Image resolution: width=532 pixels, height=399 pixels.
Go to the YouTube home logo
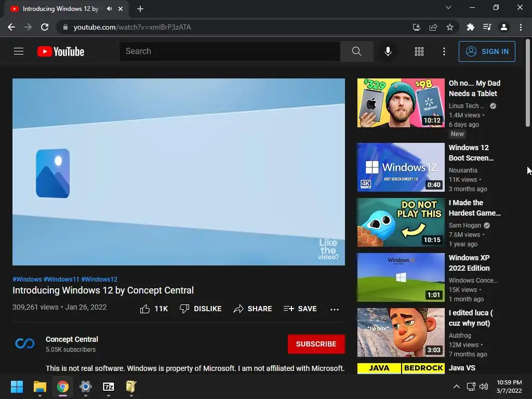[x=61, y=51]
